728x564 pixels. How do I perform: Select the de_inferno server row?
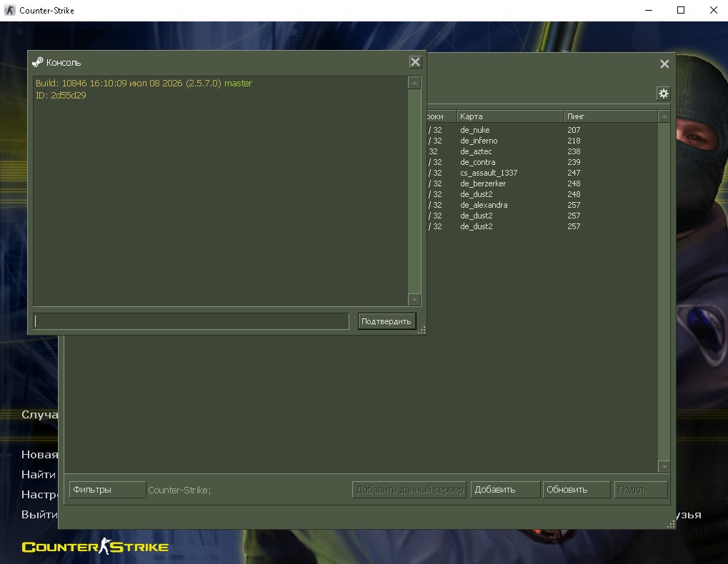pyautogui.click(x=542, y=141)
